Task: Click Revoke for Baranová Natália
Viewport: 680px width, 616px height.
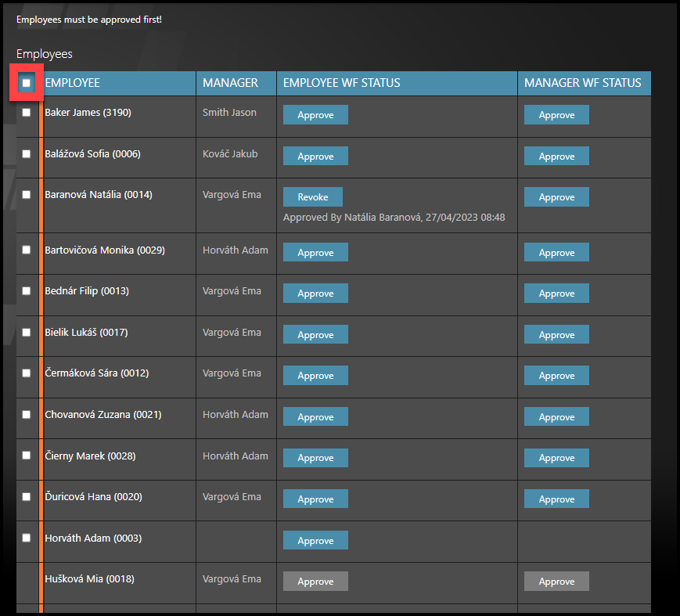Action: pyautogui.click(x=312, y=197)
